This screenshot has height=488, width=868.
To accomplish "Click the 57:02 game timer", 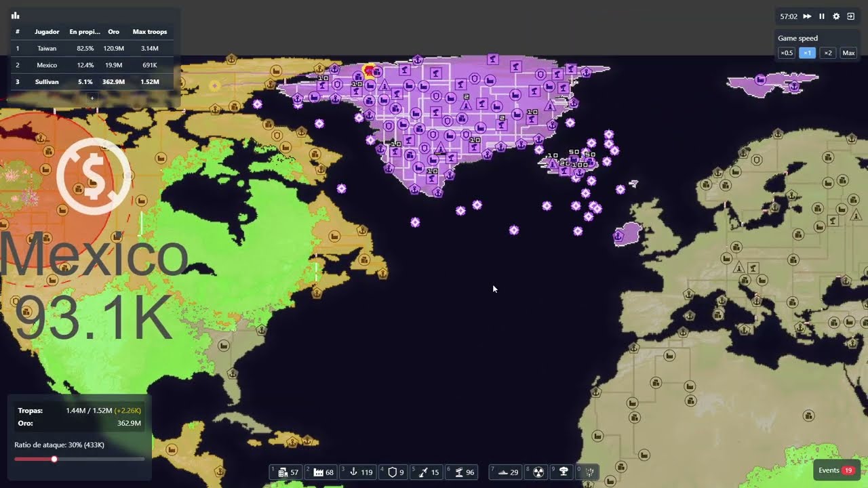I will [789, 16].
